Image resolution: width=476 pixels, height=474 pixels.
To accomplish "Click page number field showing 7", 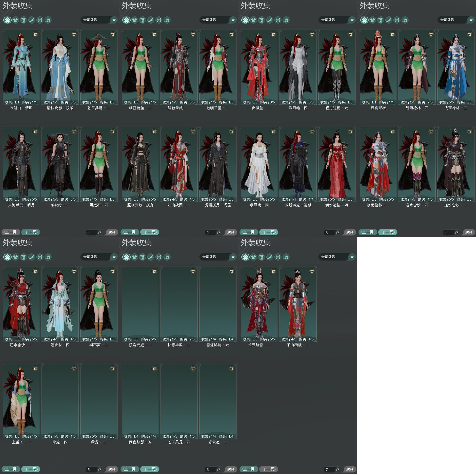I will (x=330, y=469).
